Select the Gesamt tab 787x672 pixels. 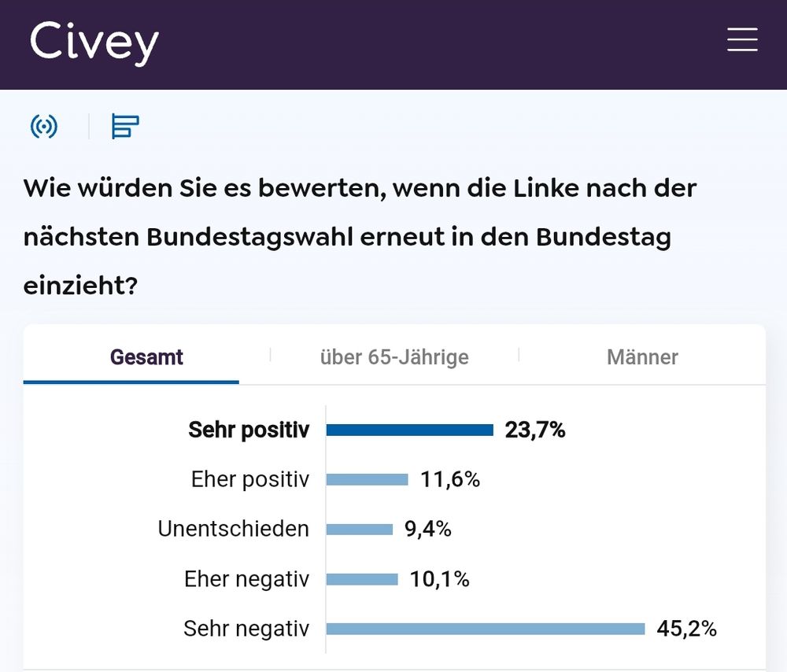tap(146, 356)
